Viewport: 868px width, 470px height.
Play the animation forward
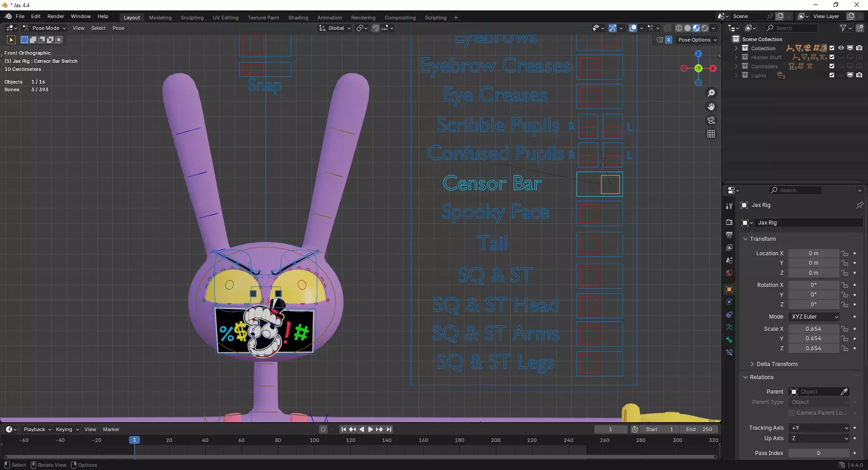pos(371,429)
